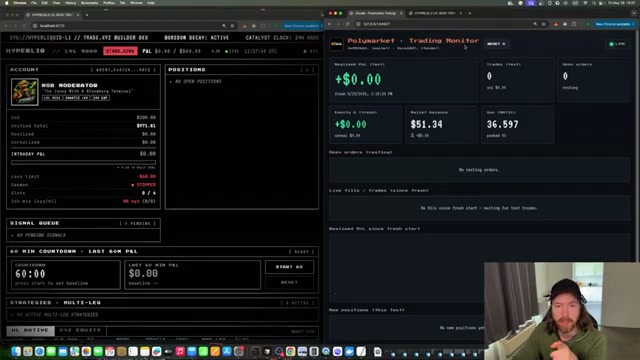640x360 pixels.
Task: Click START 60 countdown button
Action: [289, 267]
